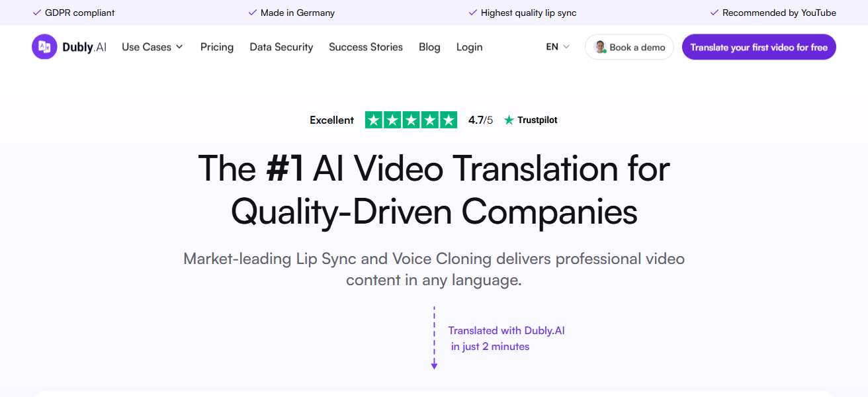Click the checkmark beside Highest quality lip sync
The image size is (868, 397).
click(x=472, y=12)
